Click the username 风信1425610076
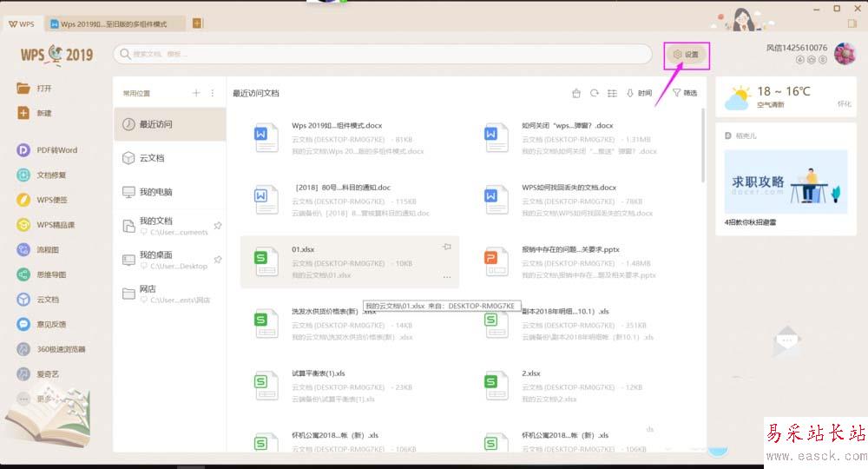 797,48
